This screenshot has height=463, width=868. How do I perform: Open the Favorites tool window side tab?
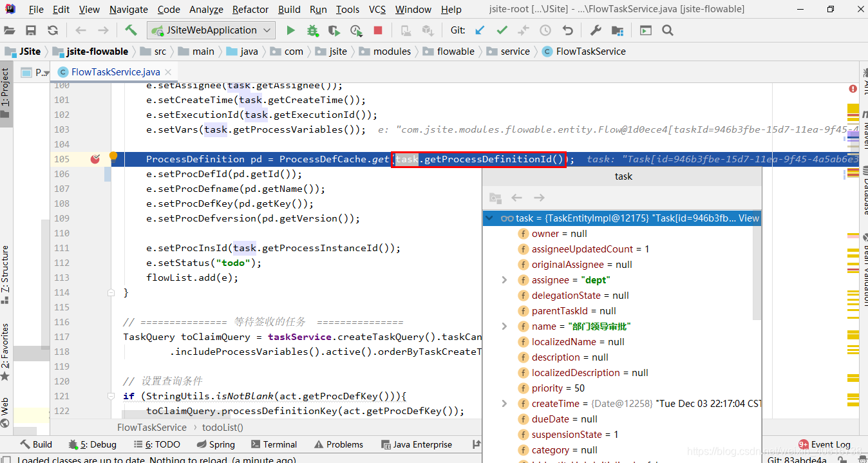click(x=6, y=352)
